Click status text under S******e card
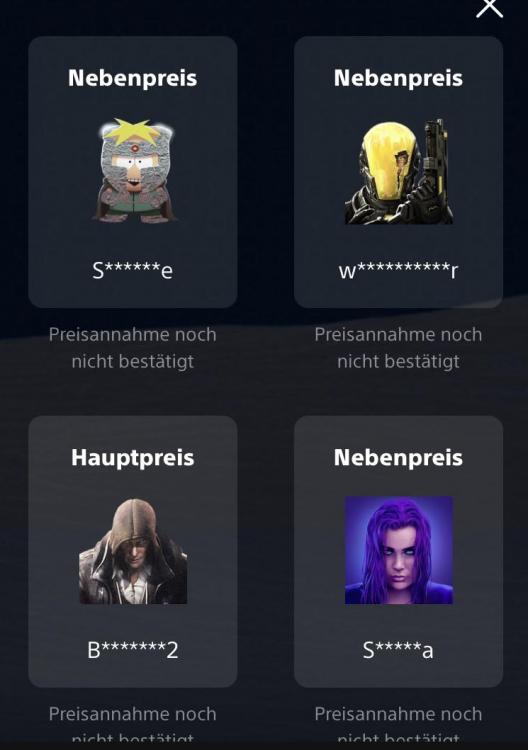This screenshot has width=528, height=750. pos(132,348)
